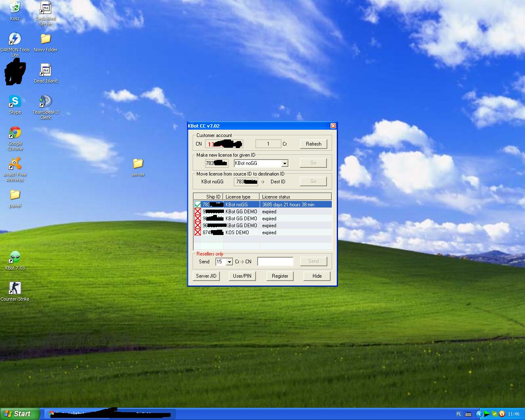This screenshot has width=525, height=420.
Task: Click the Send button for resellers
Action: (313, 261)
